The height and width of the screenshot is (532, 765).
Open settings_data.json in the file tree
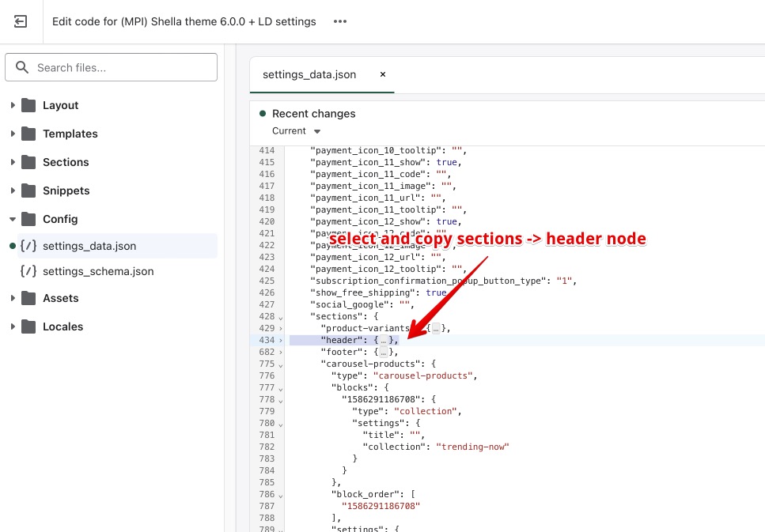[117, 246]
